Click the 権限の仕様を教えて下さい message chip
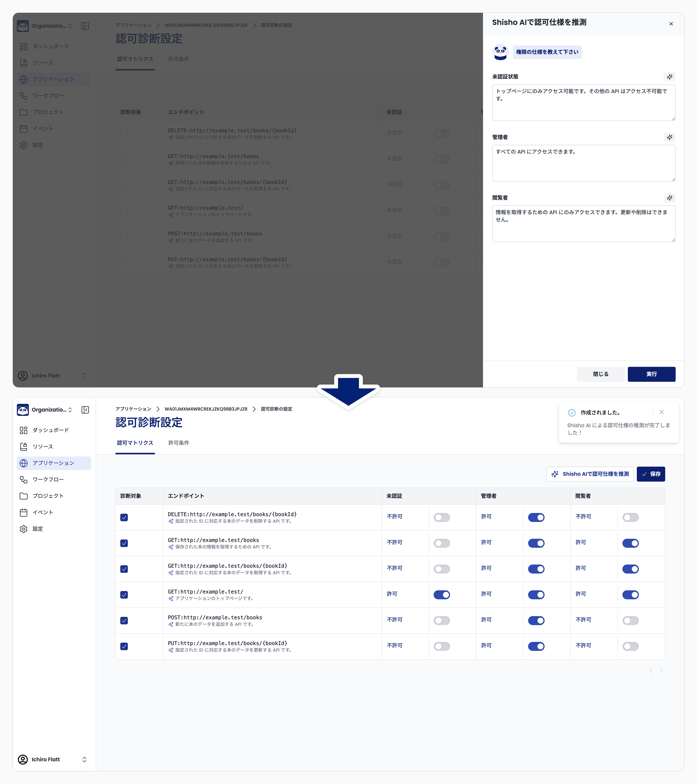The height and width of the screenshot is (784, 697). point(547,52)
